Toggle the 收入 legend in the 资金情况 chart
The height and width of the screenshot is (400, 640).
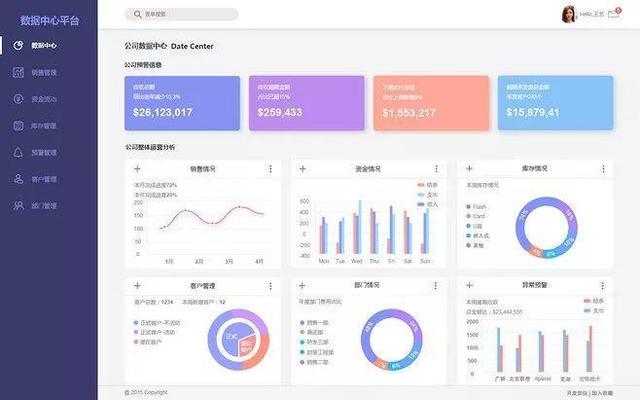tap(427, 204)
